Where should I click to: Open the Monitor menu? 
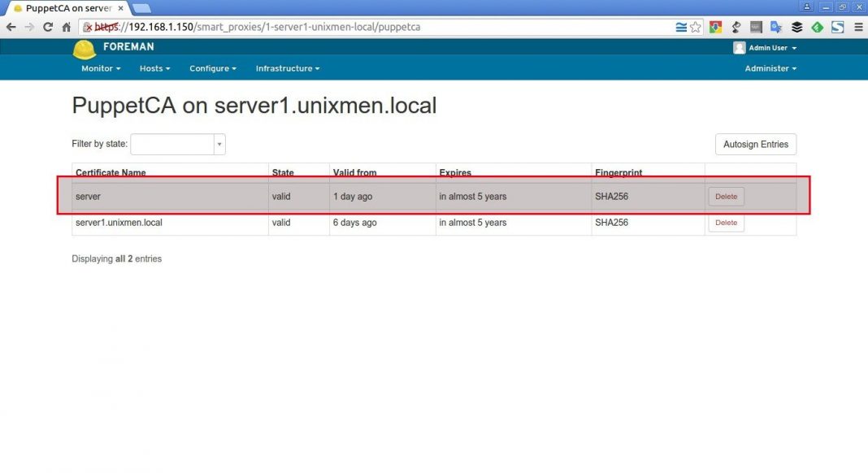(101, 68)
